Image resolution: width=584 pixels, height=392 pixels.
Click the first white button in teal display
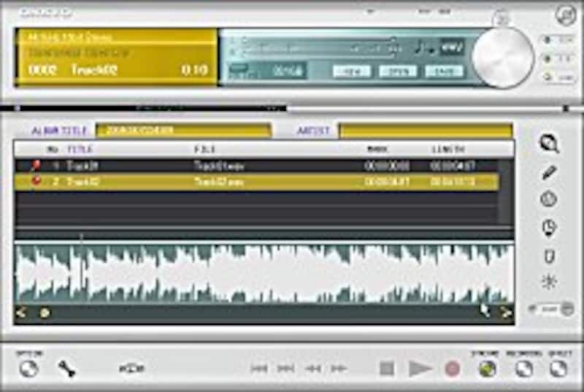352,71
